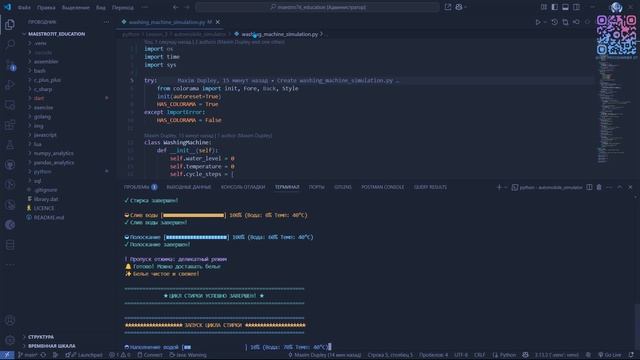Open the LICENCE file in explorer
Screen dimensions: 640x360
pos(44,209)
